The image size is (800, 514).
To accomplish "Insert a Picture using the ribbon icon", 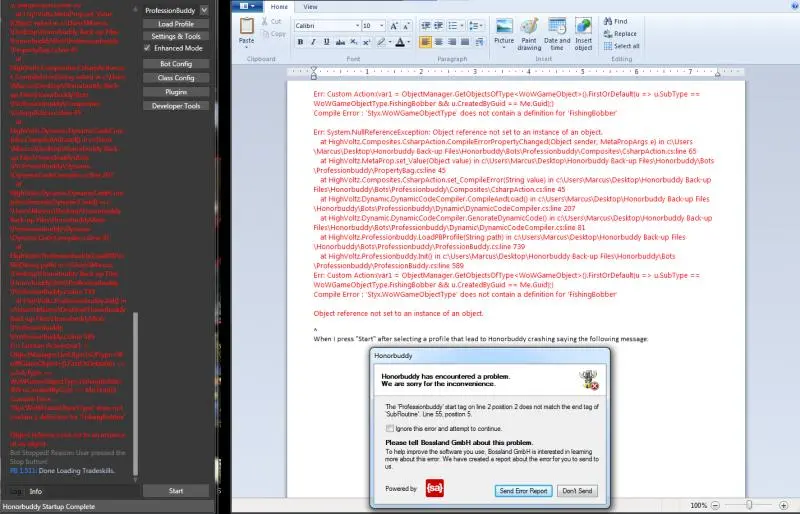I will coord(504,26).
